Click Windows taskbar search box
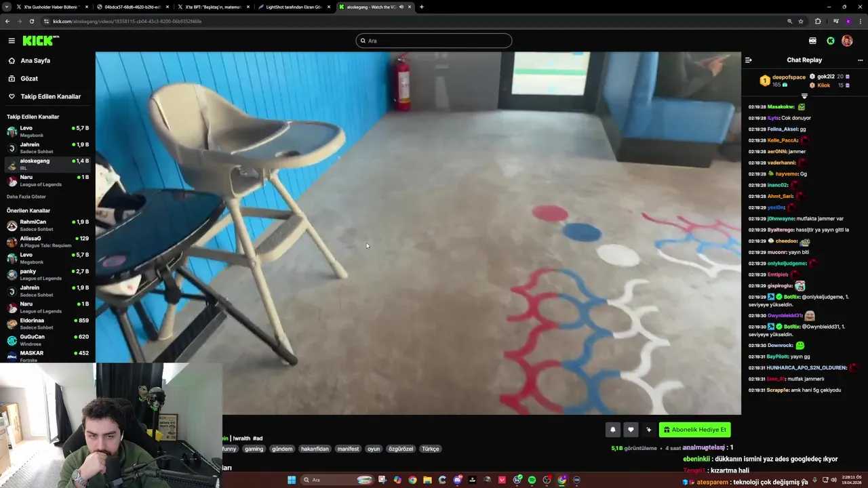The image size is (868, 488). coord(338,480)
